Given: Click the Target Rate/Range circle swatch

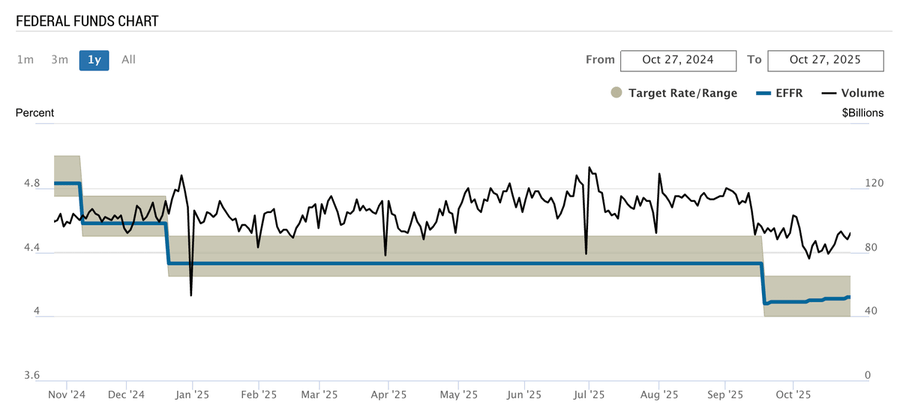Looking at the screenshot, I should click(616, 93).
